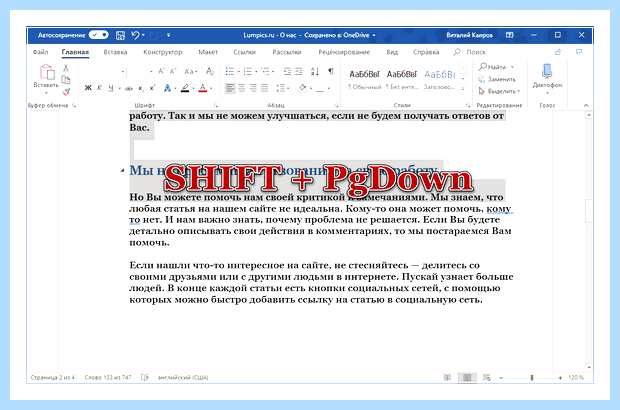Click the Диктофон microphone icon

coord(547,72)
